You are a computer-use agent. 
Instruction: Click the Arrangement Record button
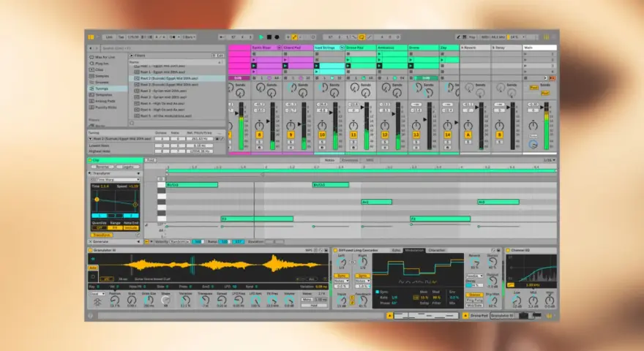277,37
